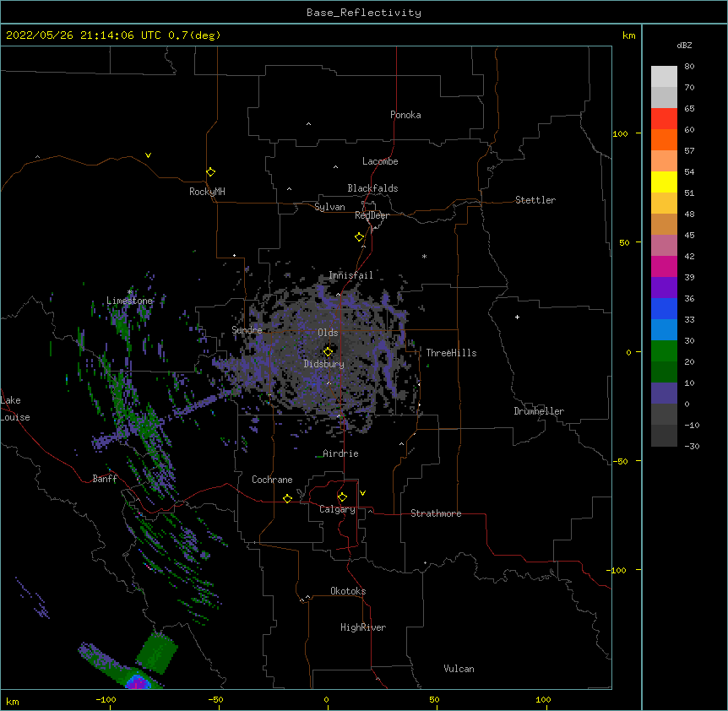Click the Olds town label
Screen dimensions: 728x711
click(x=328, y=333)
